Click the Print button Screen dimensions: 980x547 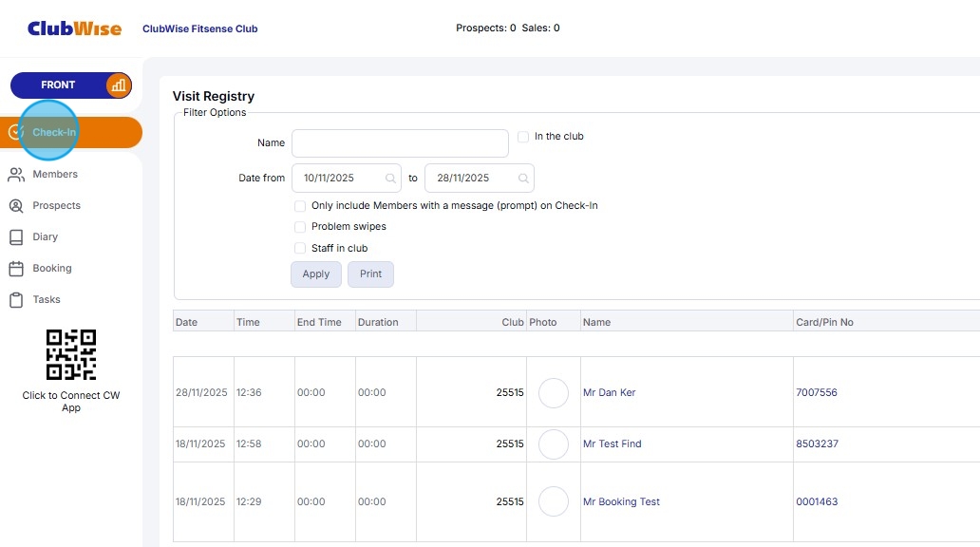pyautogui.click(x=370, y=273)
